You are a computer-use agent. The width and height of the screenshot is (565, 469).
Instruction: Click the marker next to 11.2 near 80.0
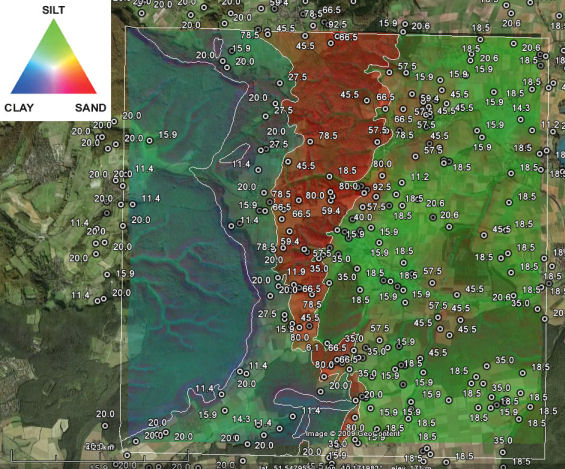[x=402, y=183]
